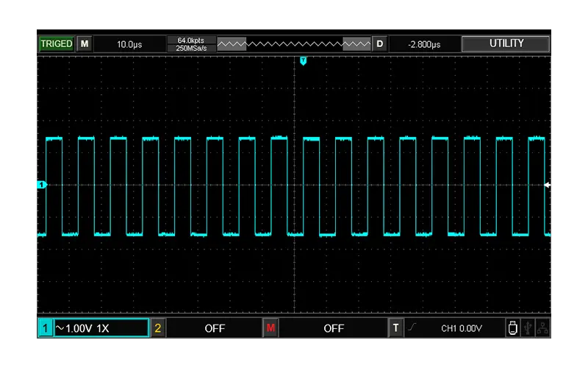
Task: Click the waveform memory position bar
Action: (295, 44)
